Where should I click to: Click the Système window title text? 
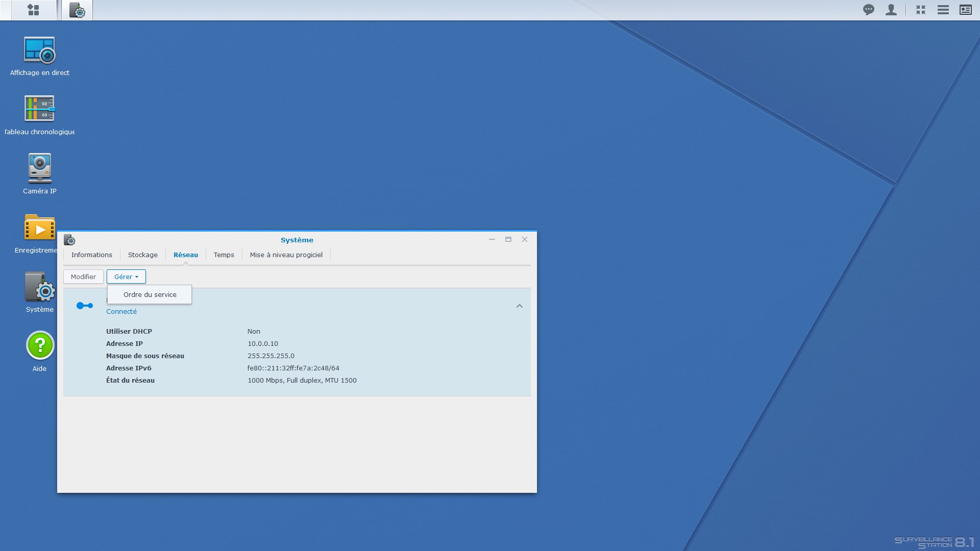[297, 240]
